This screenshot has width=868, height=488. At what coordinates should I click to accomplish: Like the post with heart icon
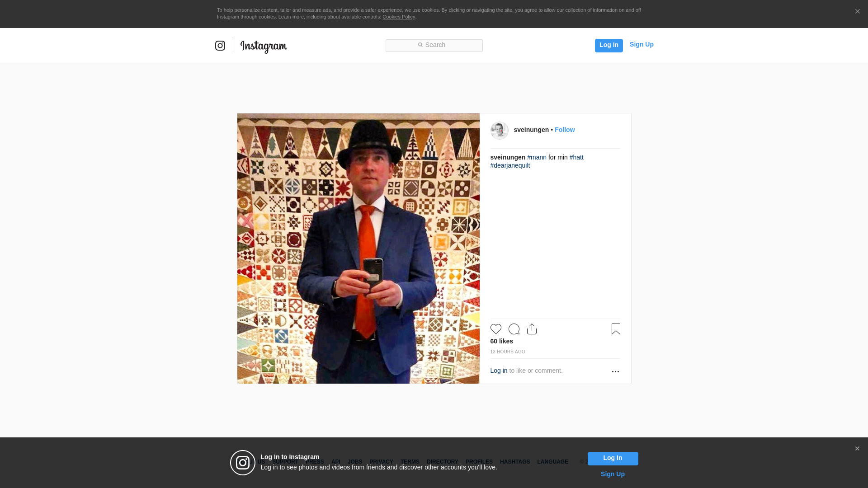[496, 329]
